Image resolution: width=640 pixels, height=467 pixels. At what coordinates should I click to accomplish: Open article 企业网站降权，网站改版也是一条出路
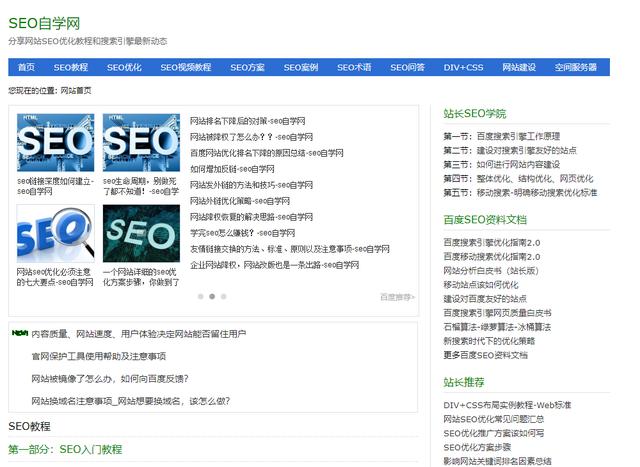pyautogui.click(x=274, y=265)
